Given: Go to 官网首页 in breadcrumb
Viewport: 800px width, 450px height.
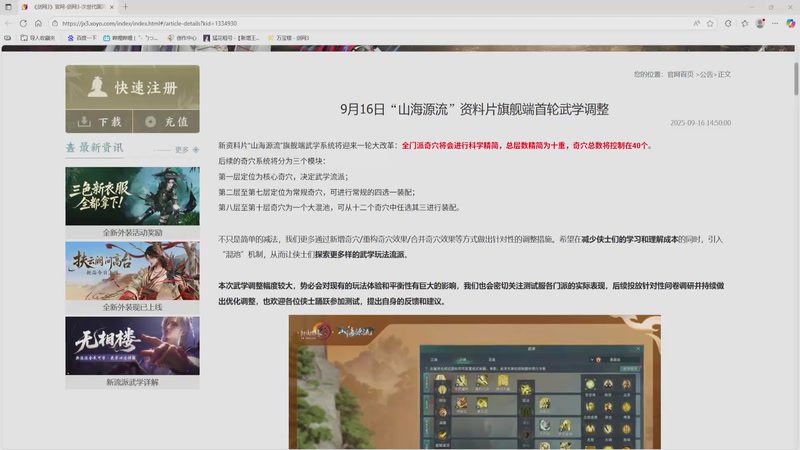Looking at the screenshot, I should 680,74.
